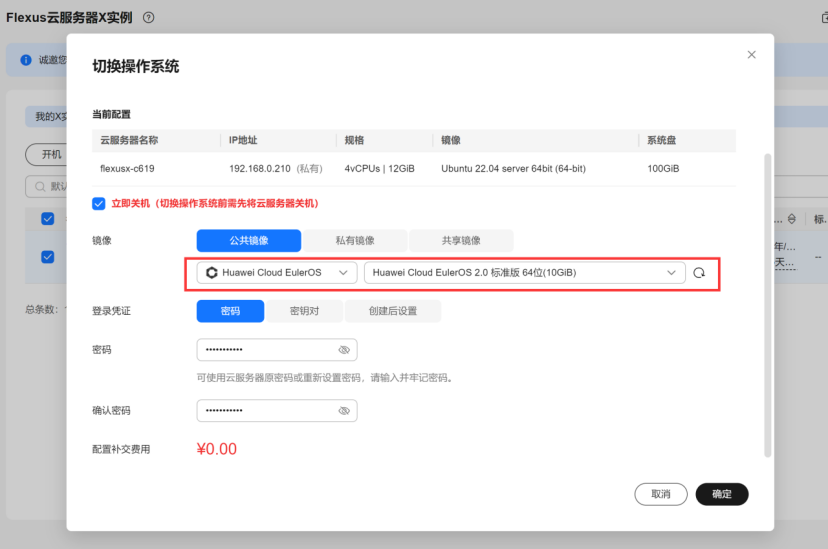Click the 云服务器名称 column header
Screen dimensions: 828x549
[129, 140]
